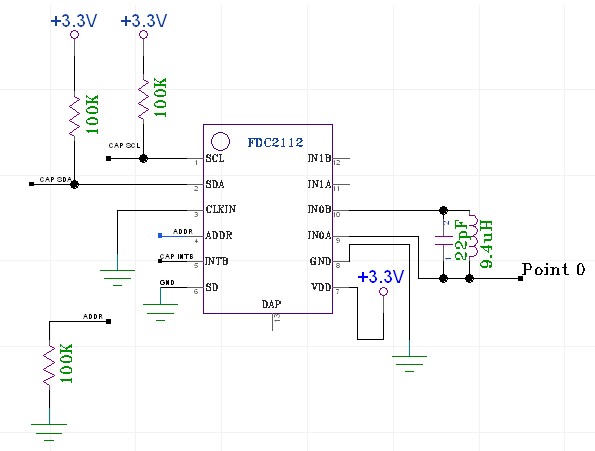This screenshot has width=595, height=451.
Task: Click the VDD pin name on the chip
Action: point(321,288)
